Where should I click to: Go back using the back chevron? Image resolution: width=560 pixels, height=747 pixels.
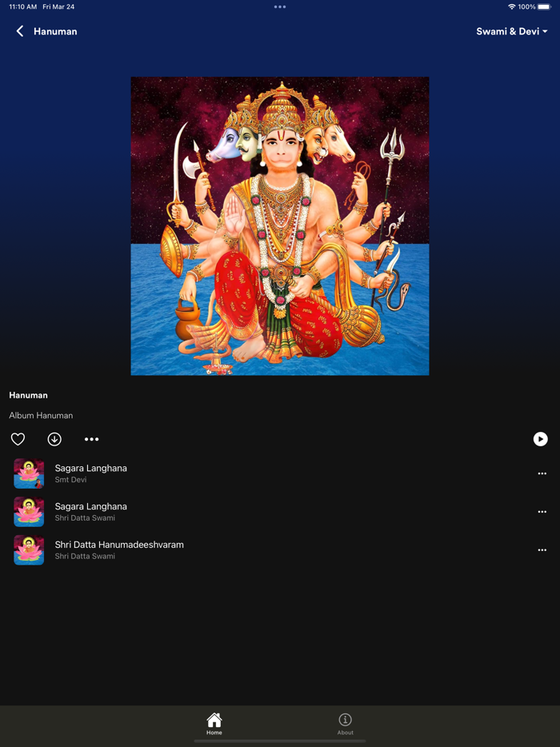19,31
